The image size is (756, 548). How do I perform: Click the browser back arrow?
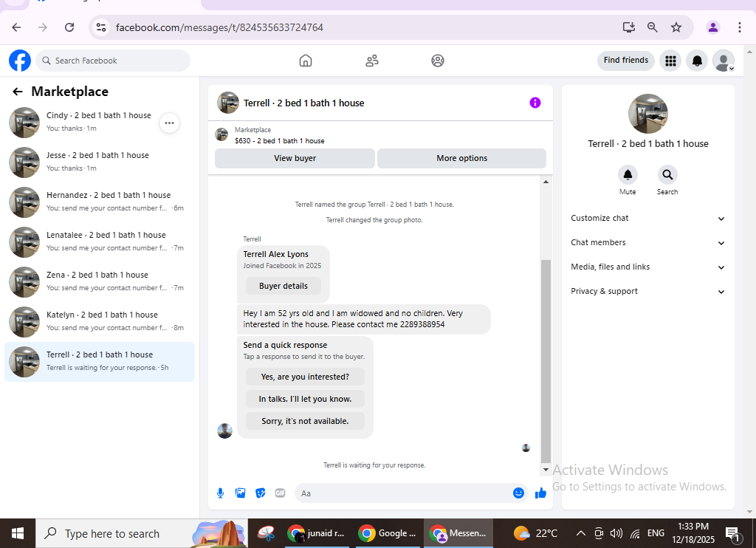[x=16, y=27]
